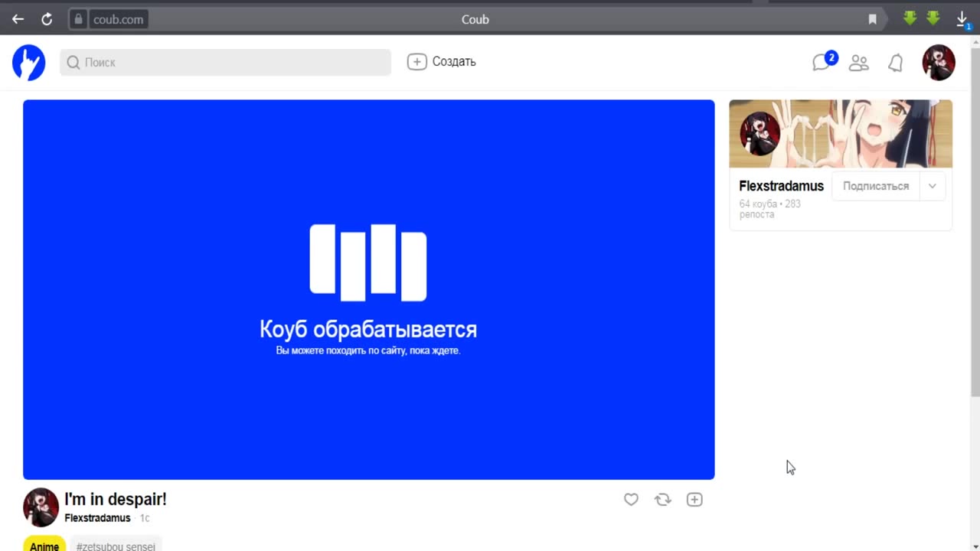Open Flexstradamus channel banner image

click(x=841, y=134)
